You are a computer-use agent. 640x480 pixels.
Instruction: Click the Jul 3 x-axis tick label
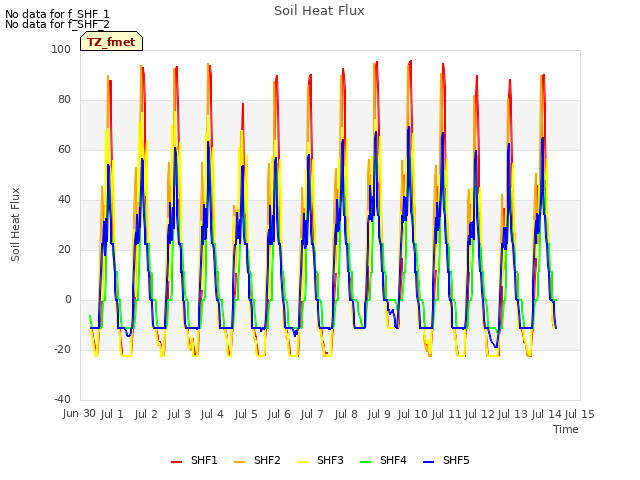179,414
